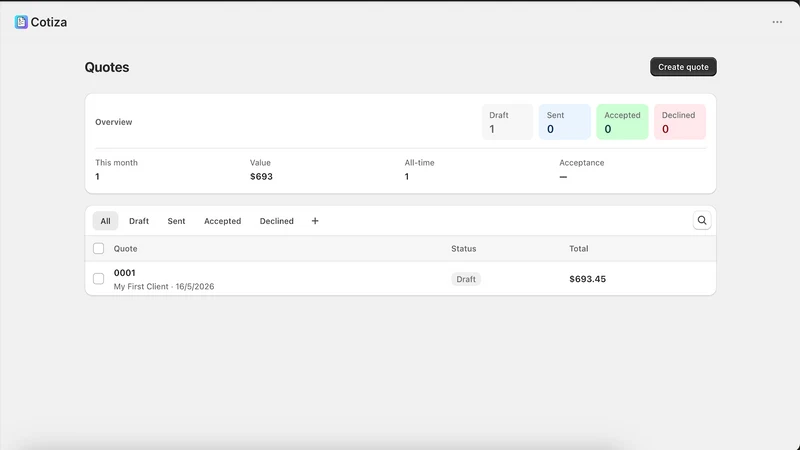Click the $693 value figure
800x450 pixels.
261,177
